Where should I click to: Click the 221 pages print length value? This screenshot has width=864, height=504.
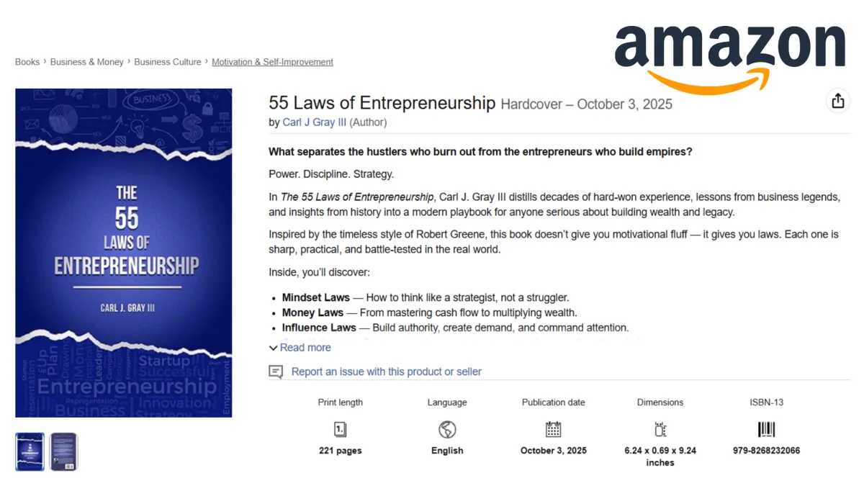pyautogui.click(x=340, y=451)
